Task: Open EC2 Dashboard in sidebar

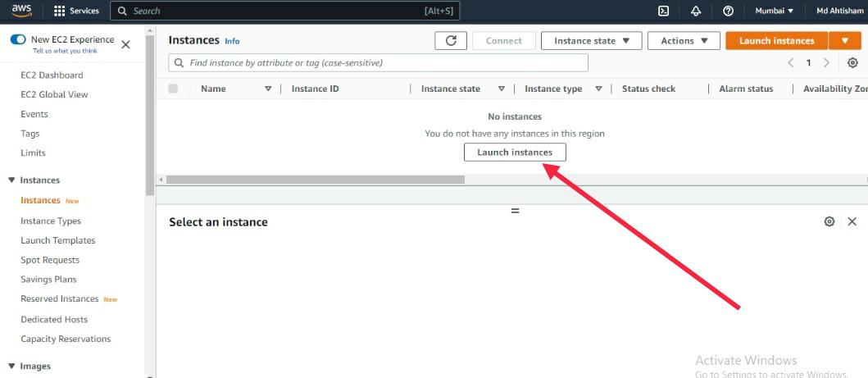Action: pyautogui.click(x=52, y=75)
